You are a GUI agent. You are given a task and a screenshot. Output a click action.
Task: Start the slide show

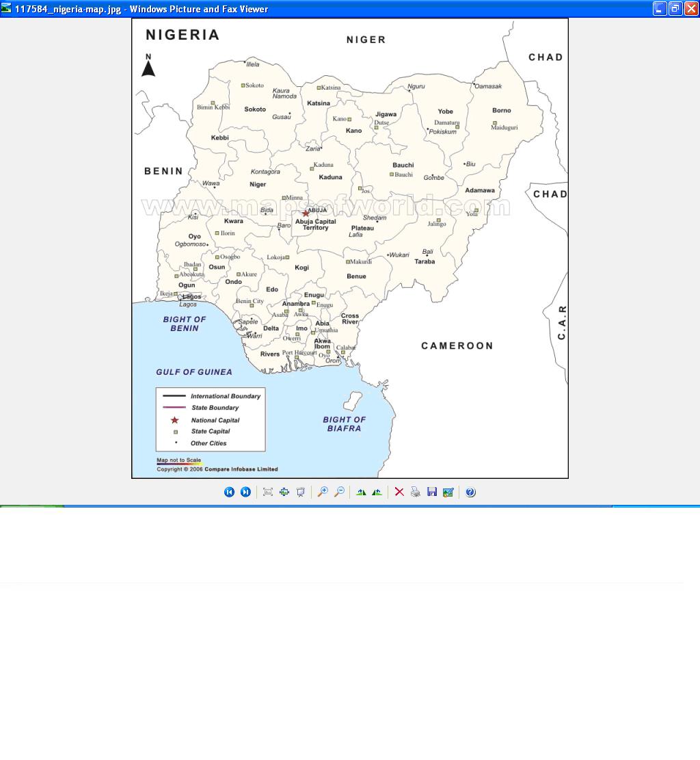click(x=301, y=492)
